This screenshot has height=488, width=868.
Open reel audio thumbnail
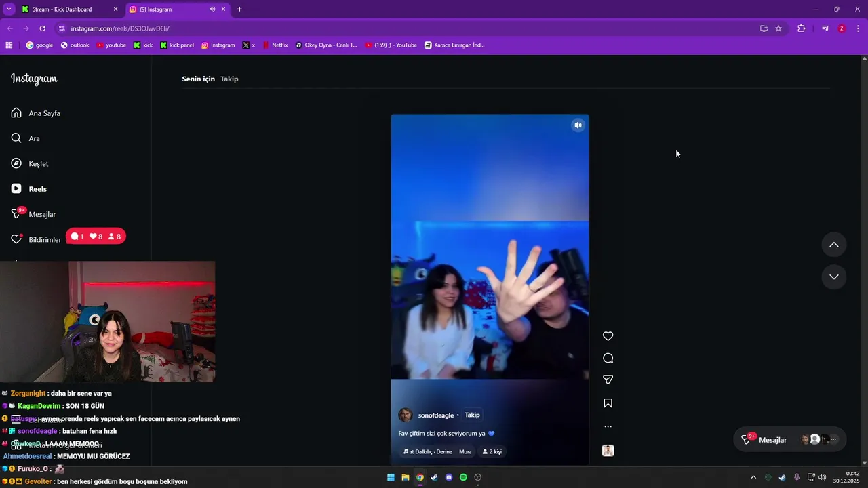click(x=608, y=451)
